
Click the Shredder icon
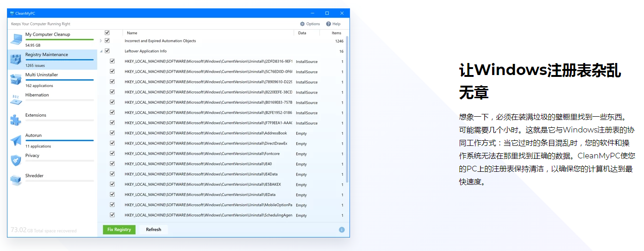16,180
